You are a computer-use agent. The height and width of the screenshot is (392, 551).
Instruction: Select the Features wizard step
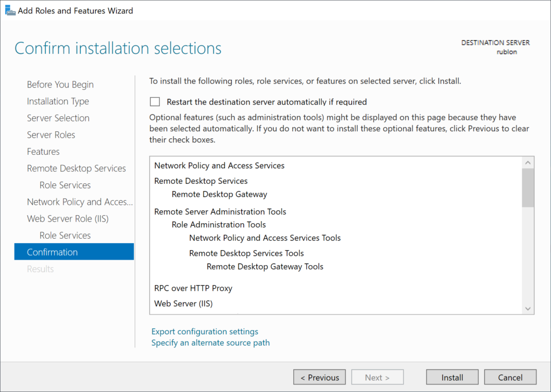(43, 152)
